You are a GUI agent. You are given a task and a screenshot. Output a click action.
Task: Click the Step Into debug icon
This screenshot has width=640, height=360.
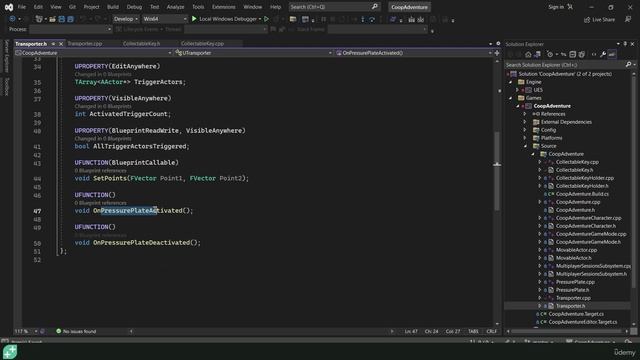tap(362, 19)
